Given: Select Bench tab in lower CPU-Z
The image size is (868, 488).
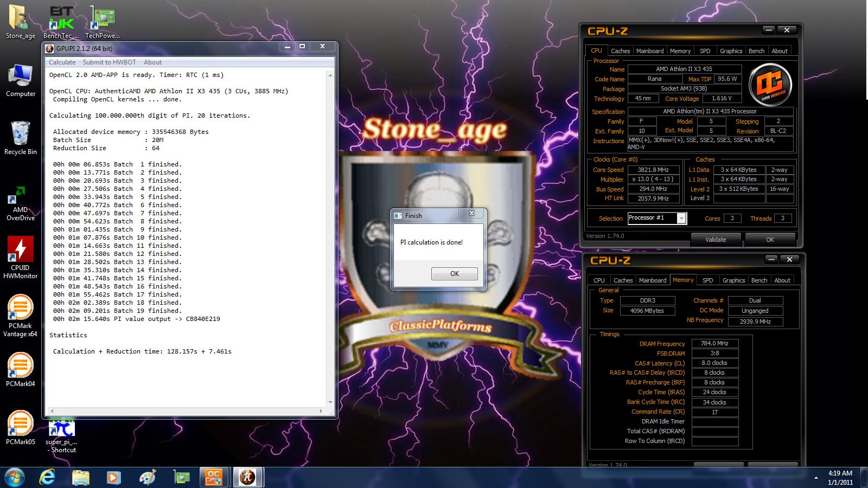Looking at the screenshot, I should (x=759, y=280).
